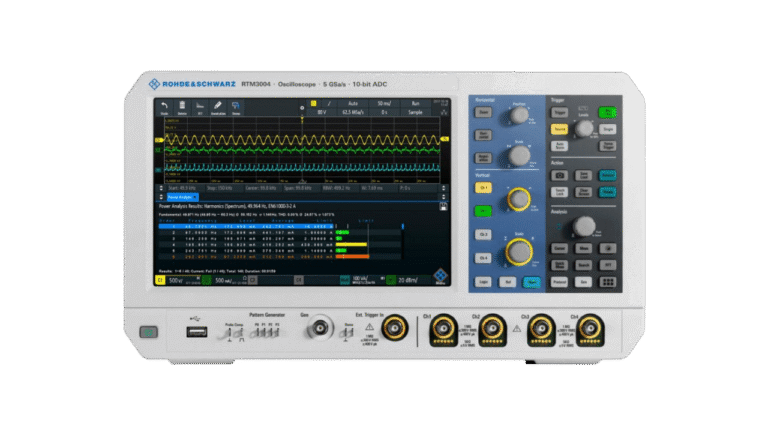Tap the Demo icon in toolbar
The height and width of the screenshot is (432, 768).
coord(236,106)
